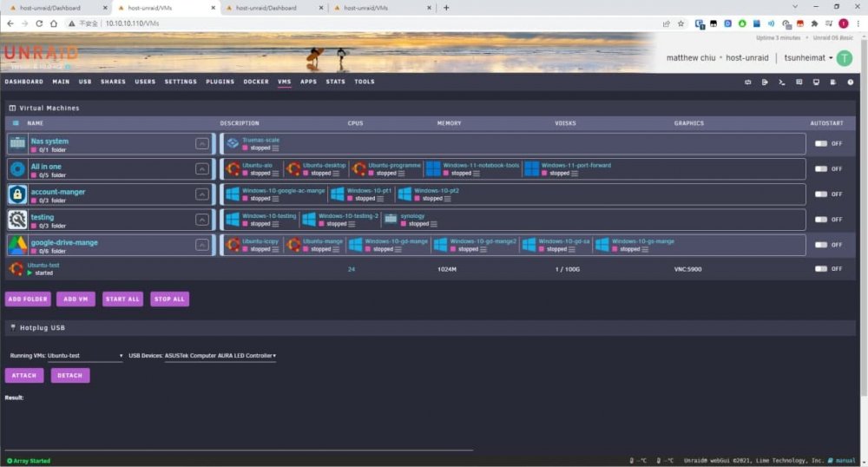Open the TOOLS menu item
This screenshot has width=868, height=467.
pos(365,82)
